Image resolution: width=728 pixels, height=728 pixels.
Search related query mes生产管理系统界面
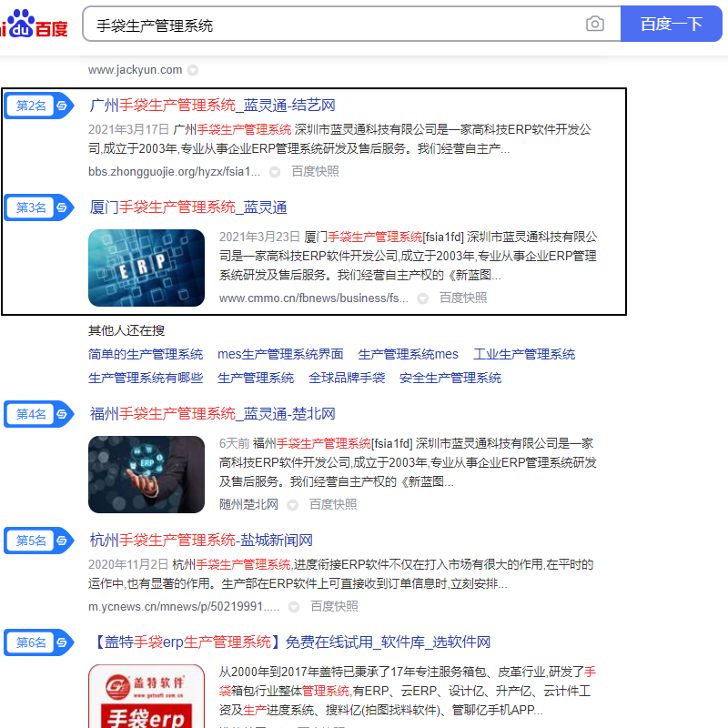coord(280,354)
